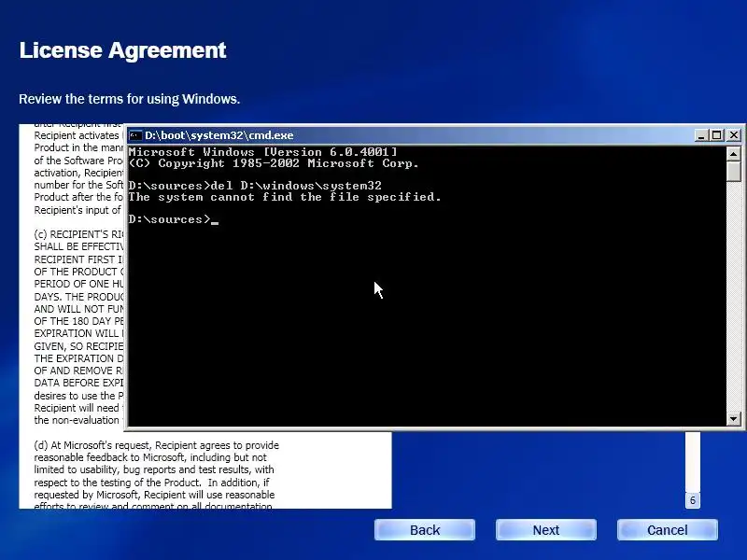Click 'limited to usability, bug reports' license line

[154, 469]
